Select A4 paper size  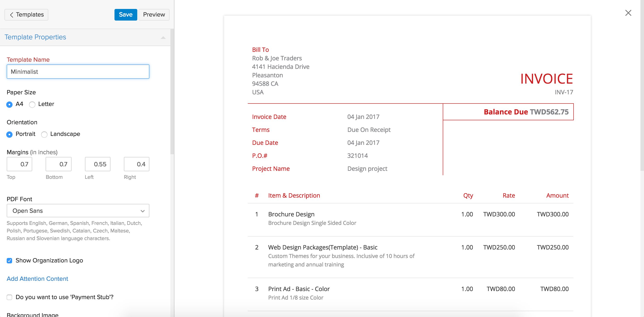click(x=9, y=104)
